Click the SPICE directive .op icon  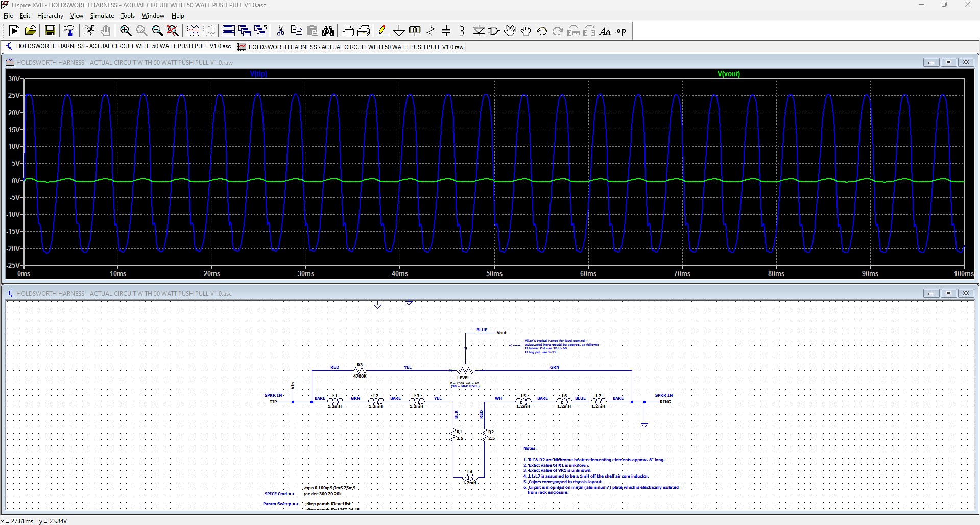coord(621,31)
